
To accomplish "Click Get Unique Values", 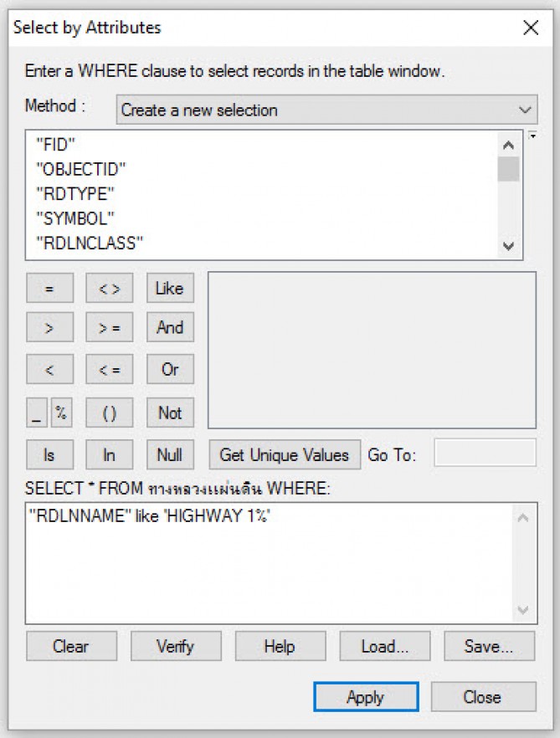I will tap(285, 454).
